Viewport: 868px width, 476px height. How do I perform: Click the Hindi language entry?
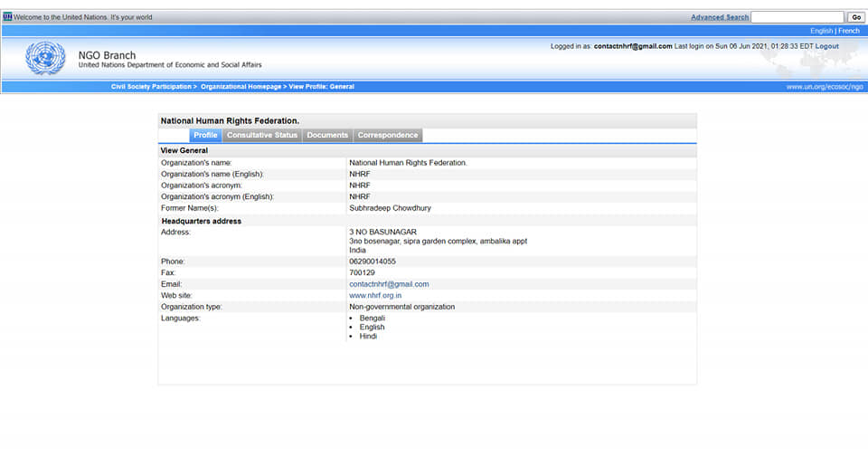point(368,337)
